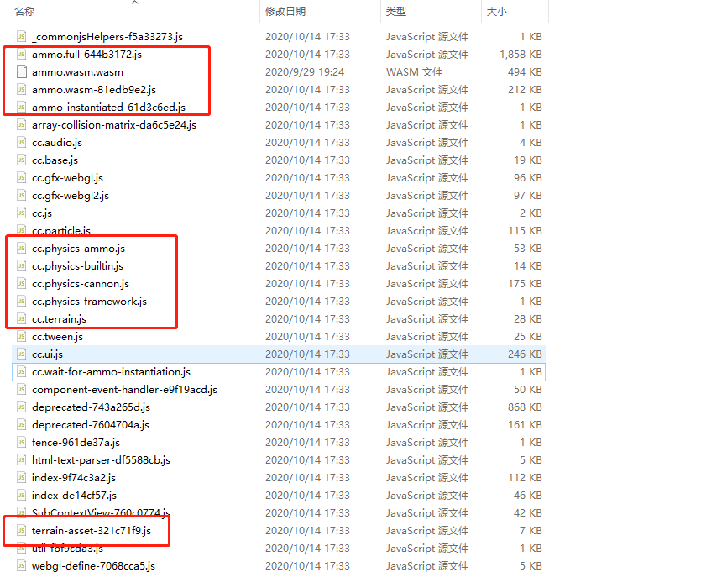Image resolution: width=701 pixels, height=588 pixels.
Task: Select the file index-9f74c3a2.js
Action: tap(74, 478)
